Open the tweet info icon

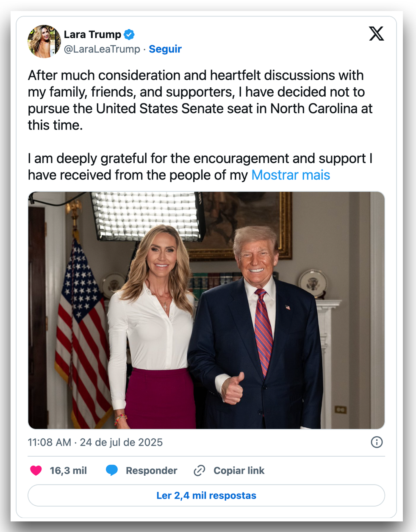pos(377,442)
